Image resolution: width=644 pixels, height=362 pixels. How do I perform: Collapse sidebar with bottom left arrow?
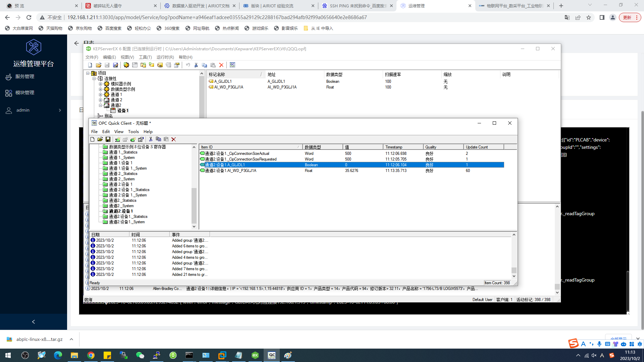coord(33,322)
